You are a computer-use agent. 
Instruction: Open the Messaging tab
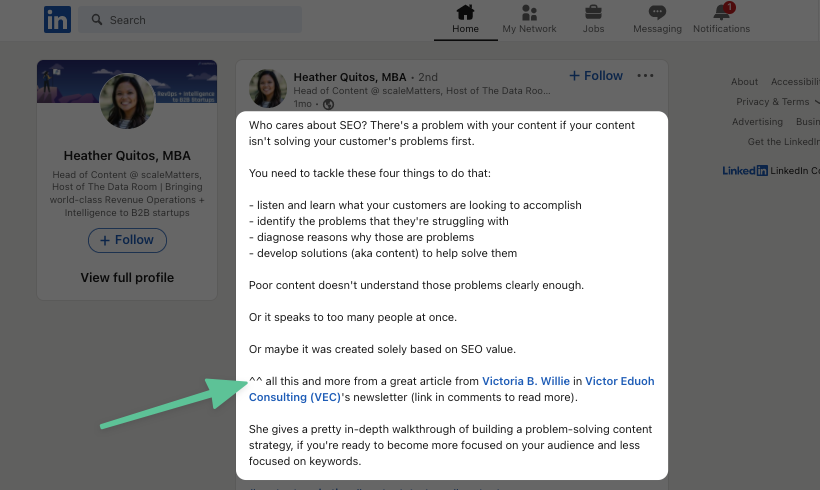[657, 20]
